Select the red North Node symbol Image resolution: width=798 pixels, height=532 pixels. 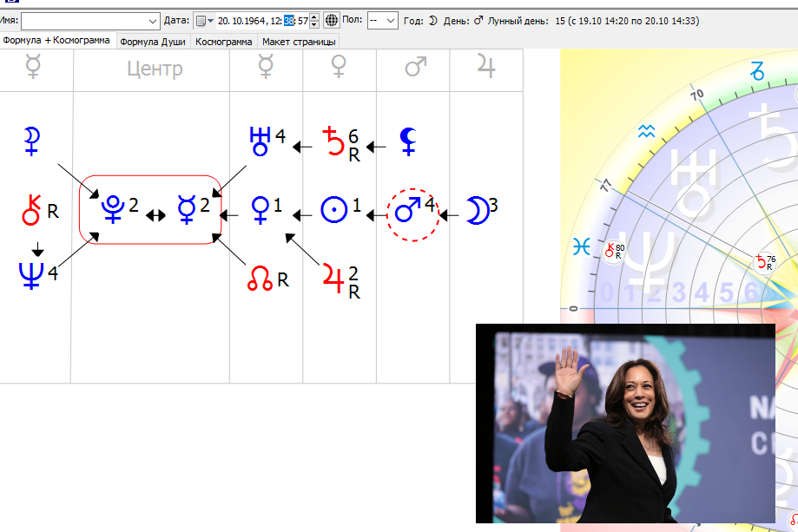pos(260,279)
